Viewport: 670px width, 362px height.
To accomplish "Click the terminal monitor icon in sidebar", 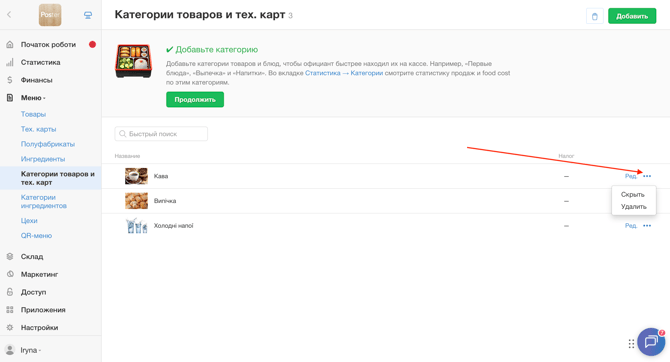I will point(88,15).
